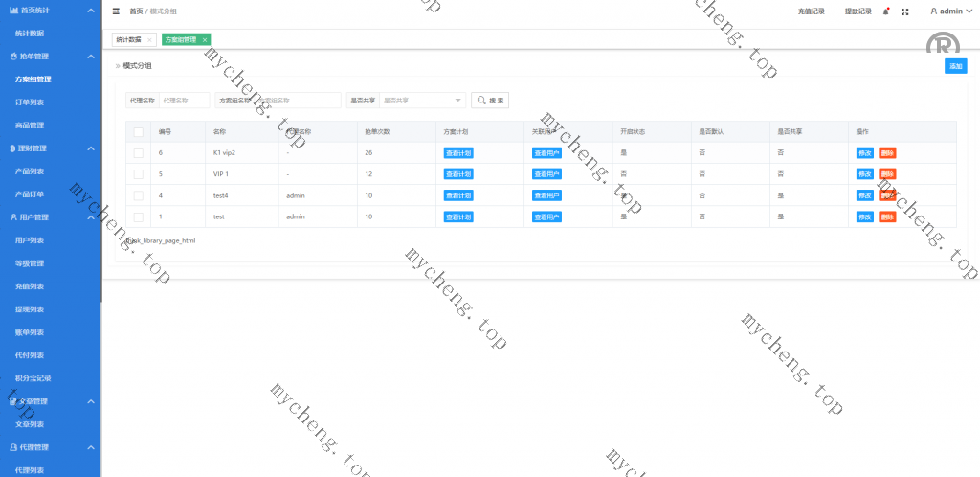
Task: Switch to the 统计数据 tab
Action: [128, 40]
